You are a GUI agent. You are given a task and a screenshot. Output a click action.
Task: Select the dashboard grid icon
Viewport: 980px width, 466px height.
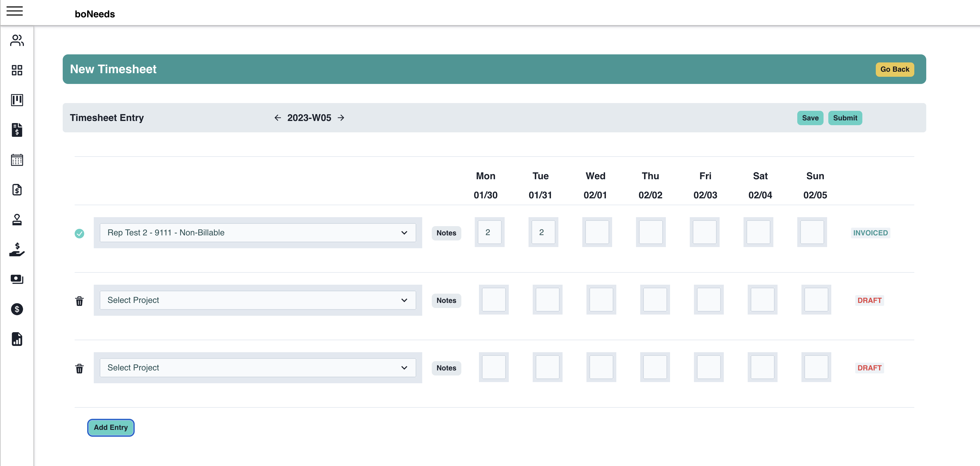17,70
